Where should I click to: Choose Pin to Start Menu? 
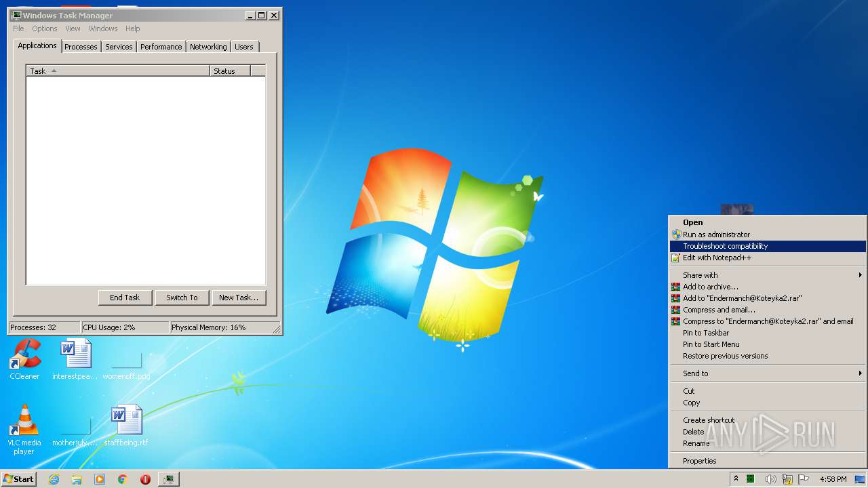768,344
